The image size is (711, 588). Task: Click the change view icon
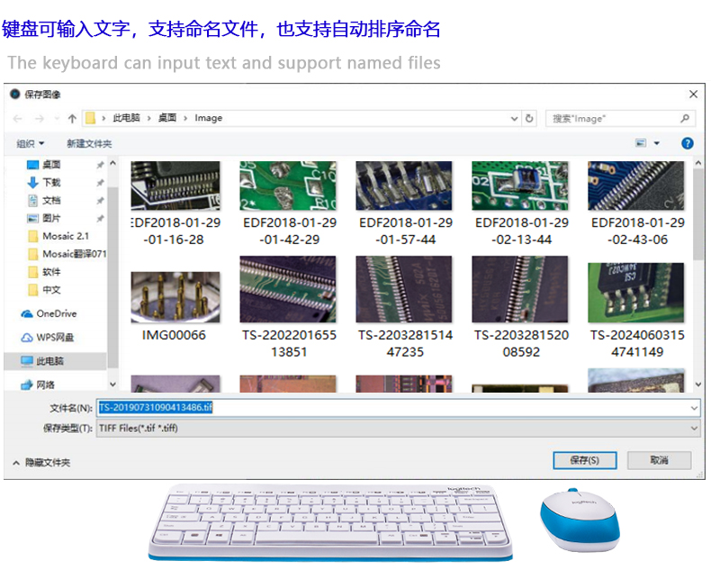pyautogui.click(x=642, y=143)
